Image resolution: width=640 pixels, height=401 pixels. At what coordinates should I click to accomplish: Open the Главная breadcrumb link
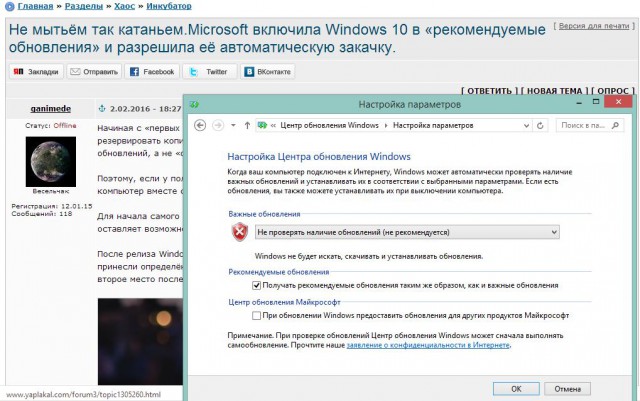point(35,6)
